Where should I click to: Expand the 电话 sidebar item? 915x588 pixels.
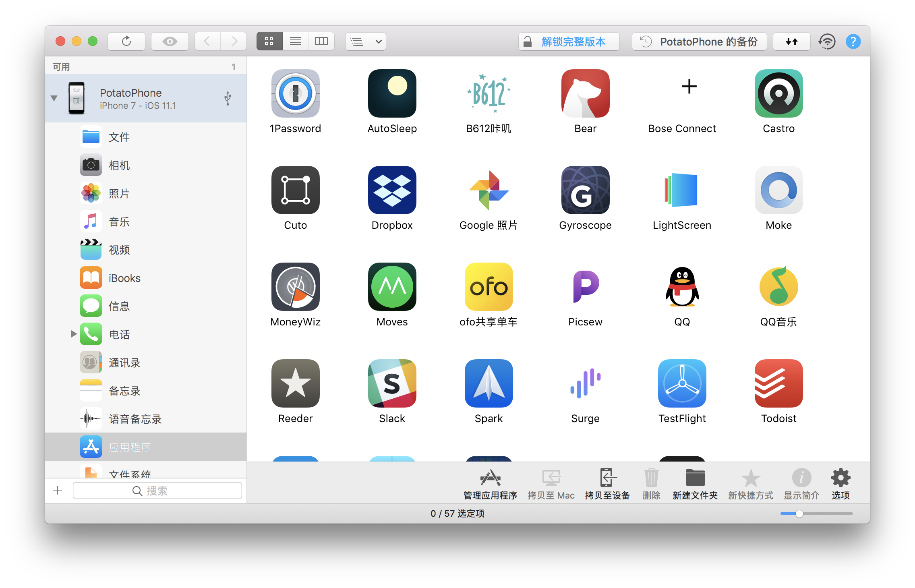74,334
